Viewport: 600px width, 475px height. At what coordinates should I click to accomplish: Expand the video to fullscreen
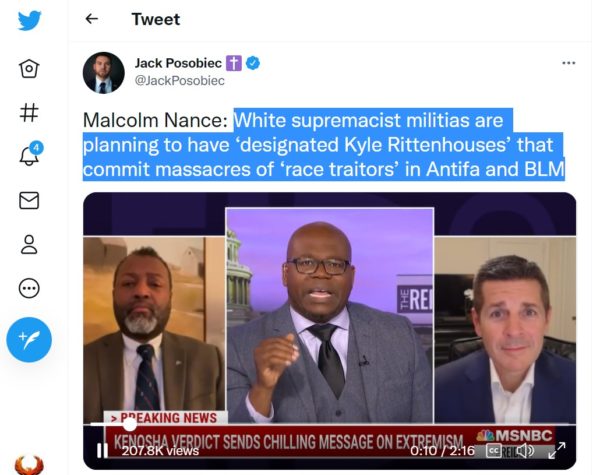557,451
